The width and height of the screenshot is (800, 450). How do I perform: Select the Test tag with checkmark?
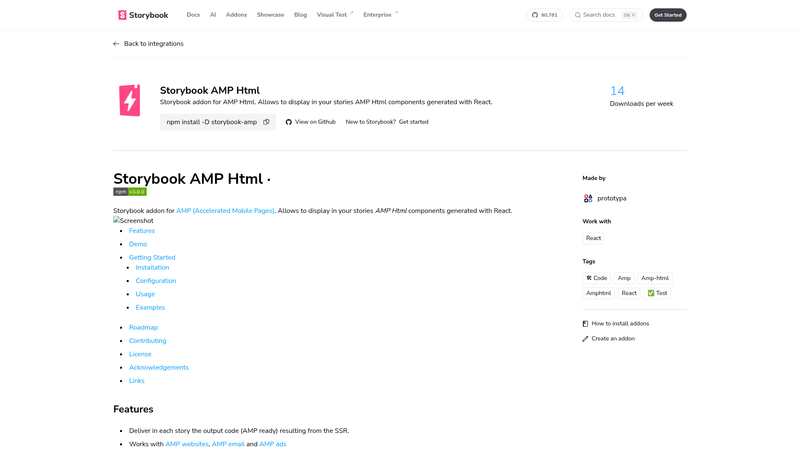(657, 293)
